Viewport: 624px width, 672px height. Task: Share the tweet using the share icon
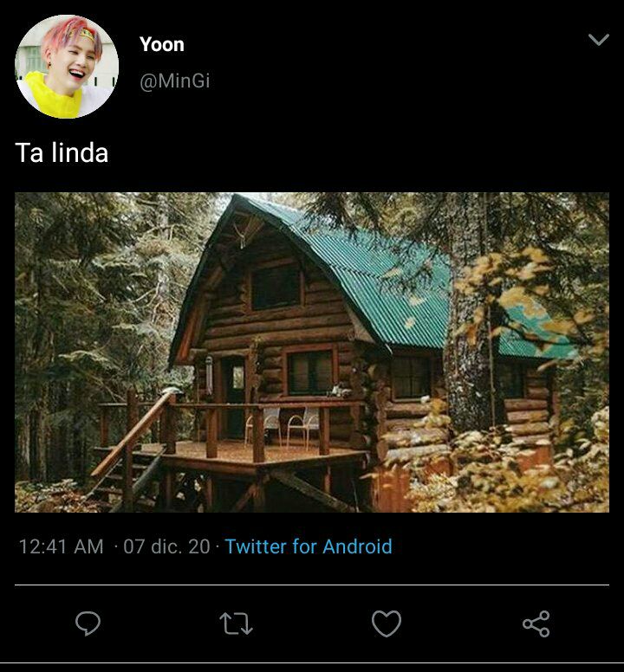click(x=536, y=624)
